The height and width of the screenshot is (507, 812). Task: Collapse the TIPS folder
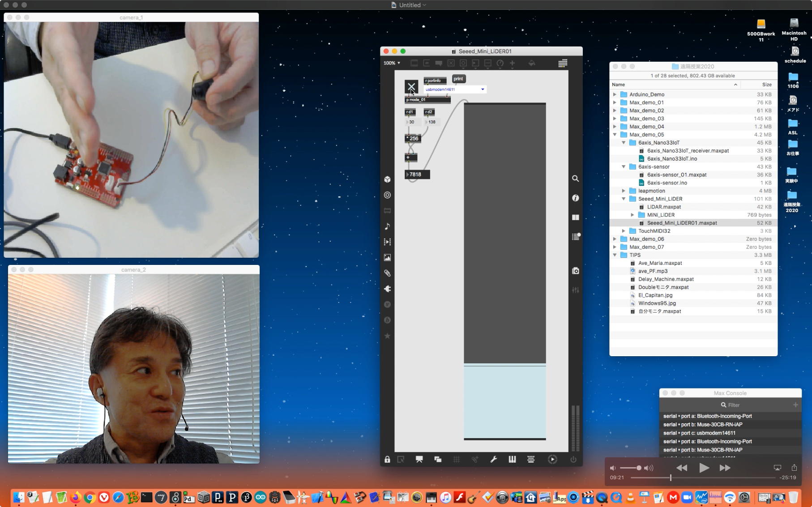[615, 255]
